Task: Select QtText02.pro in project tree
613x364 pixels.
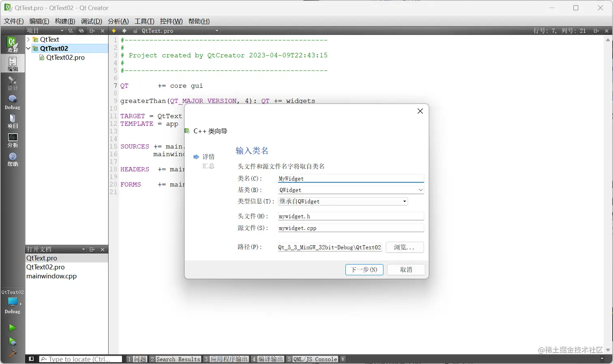Action: pos(65,57)
